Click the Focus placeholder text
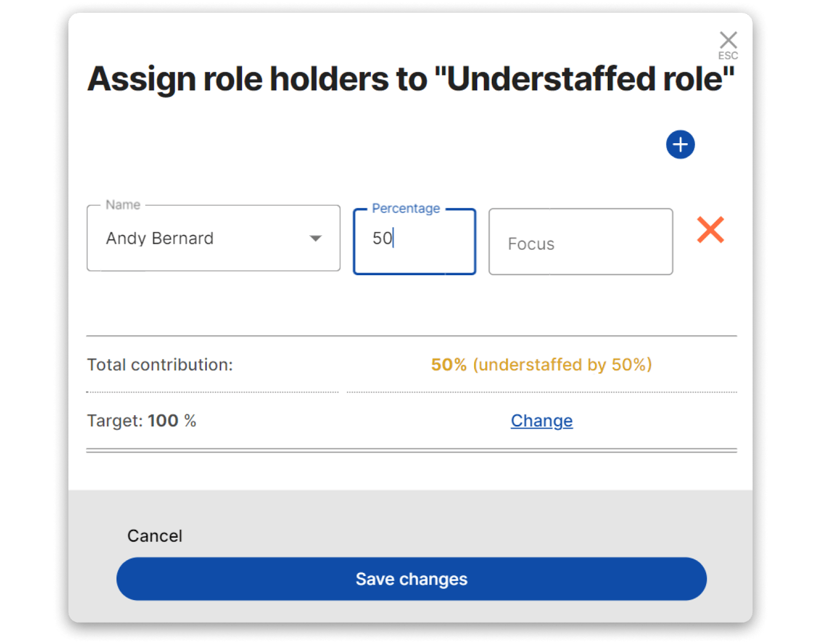The height and width of the screenshot is (644, 821). [531, 244]
